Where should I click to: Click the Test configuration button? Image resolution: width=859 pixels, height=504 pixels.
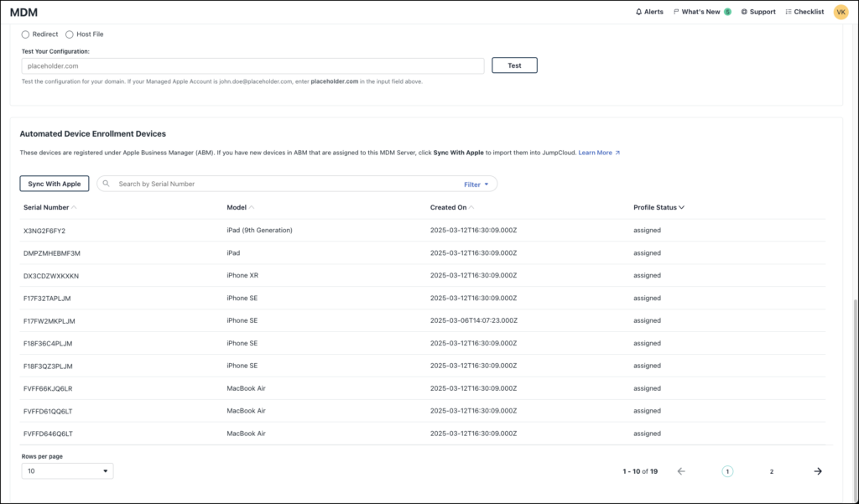(x=514, y=65)
